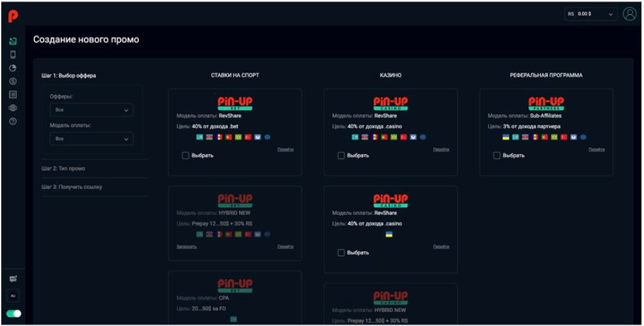The height and width of the screenshot is (326, 644).
Task: Open the help question mark sidebar icon
Action: click(13, 121)
